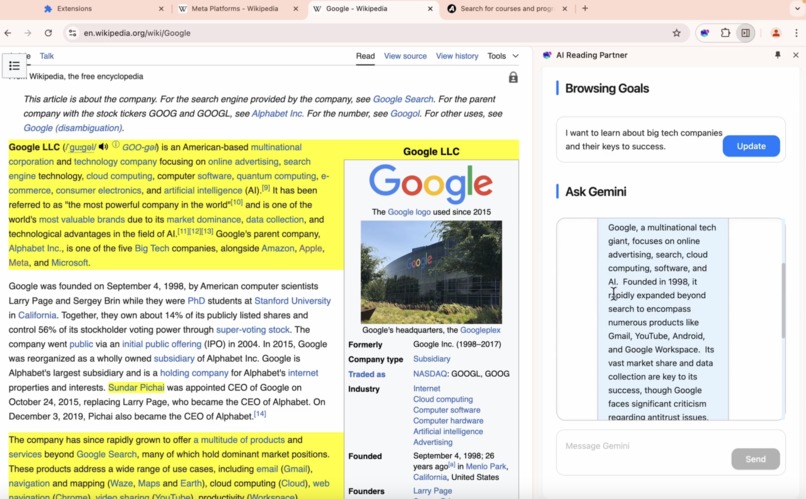This screenshot has width=806, height=499.
Task: Click the browser forward arrow
Action: click(x=28, y=33)
